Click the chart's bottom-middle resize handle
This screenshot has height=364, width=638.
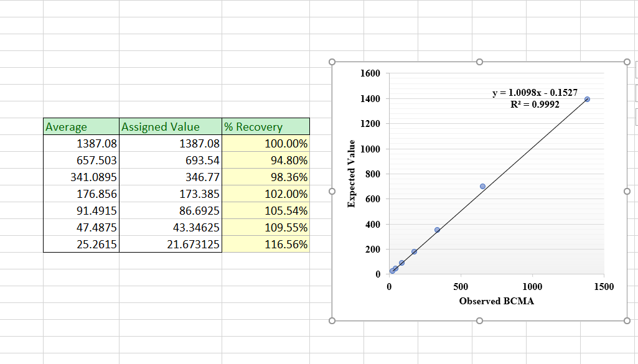pyautogui.click(x=479, y=321)
